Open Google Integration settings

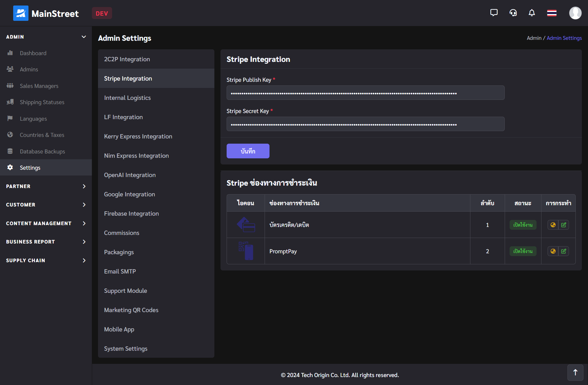156,194
